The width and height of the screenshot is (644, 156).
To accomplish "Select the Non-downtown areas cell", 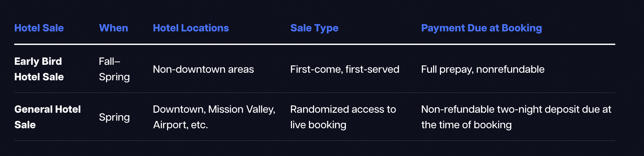I will [x=203, y=69].
